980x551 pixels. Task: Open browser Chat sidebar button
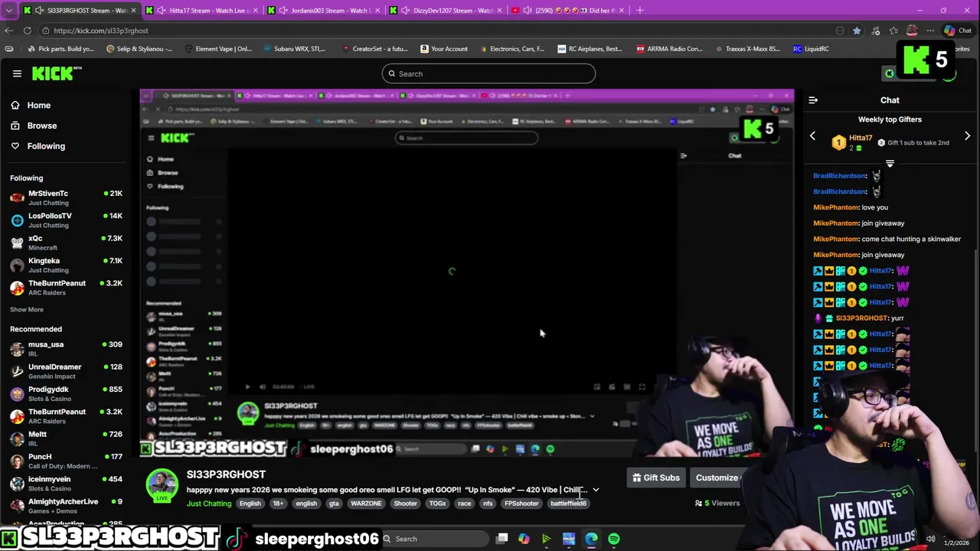click(958, 31)
